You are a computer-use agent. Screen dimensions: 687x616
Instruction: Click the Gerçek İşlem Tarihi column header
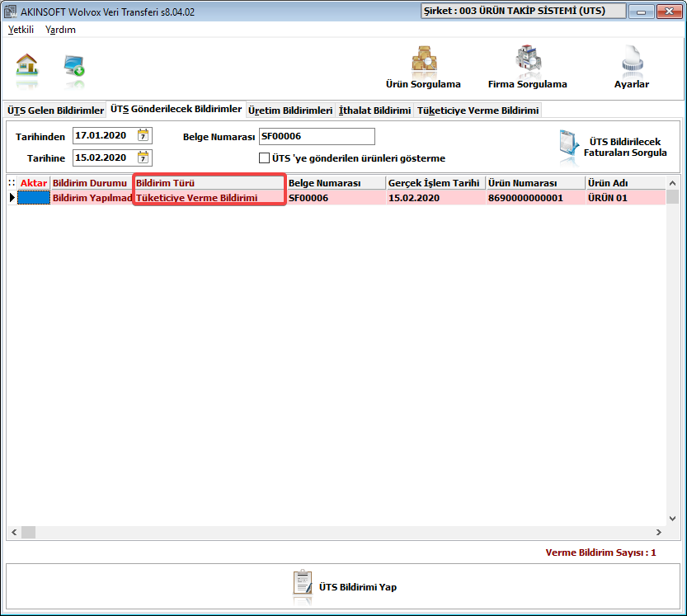point(436,183)
